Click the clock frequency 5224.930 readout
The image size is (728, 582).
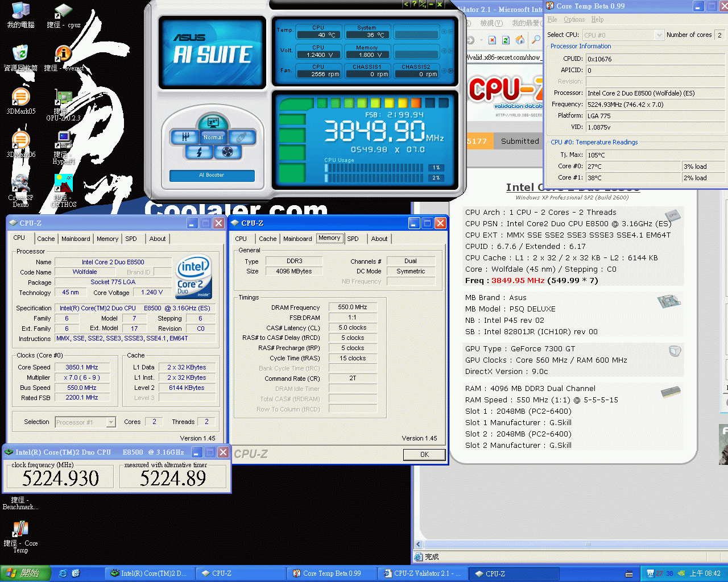click(61, 478)
